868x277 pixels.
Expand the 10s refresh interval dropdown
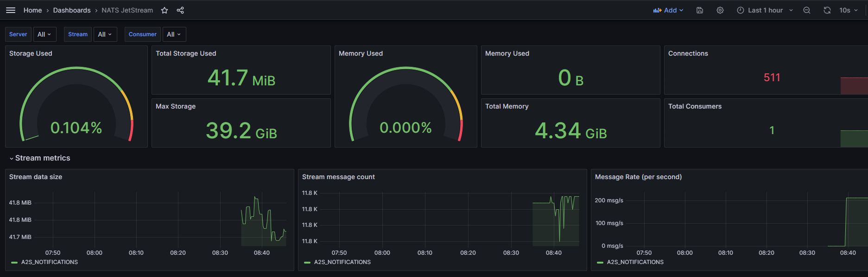(849, 10)
